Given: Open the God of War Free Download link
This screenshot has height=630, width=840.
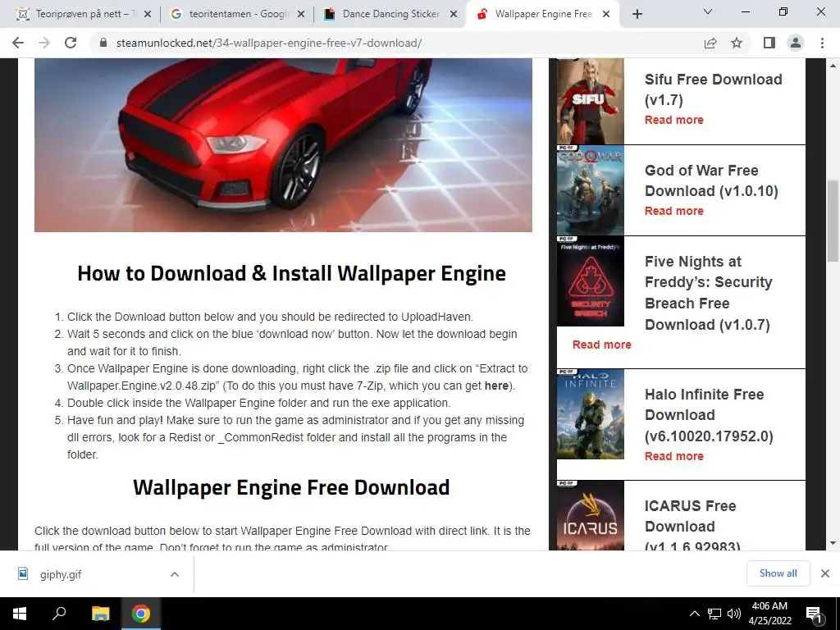Looking at the screenshot, I should (711, 180).
